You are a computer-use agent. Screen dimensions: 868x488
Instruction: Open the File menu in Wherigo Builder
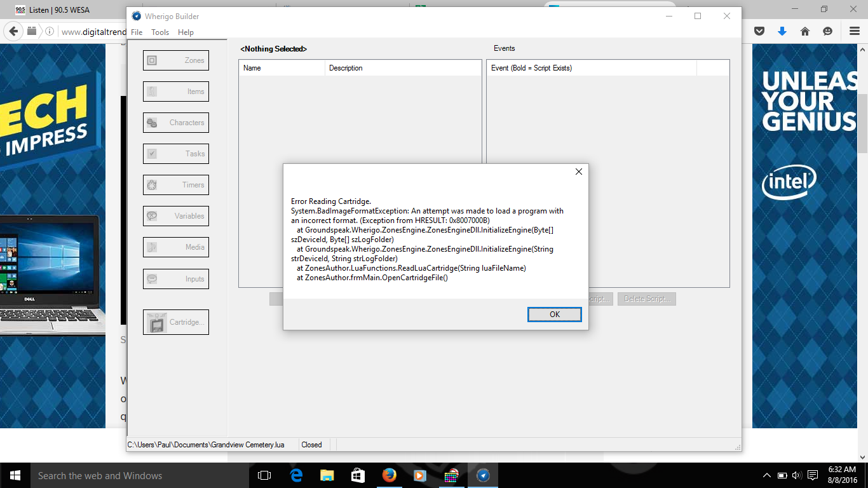(x=137, y=32)
